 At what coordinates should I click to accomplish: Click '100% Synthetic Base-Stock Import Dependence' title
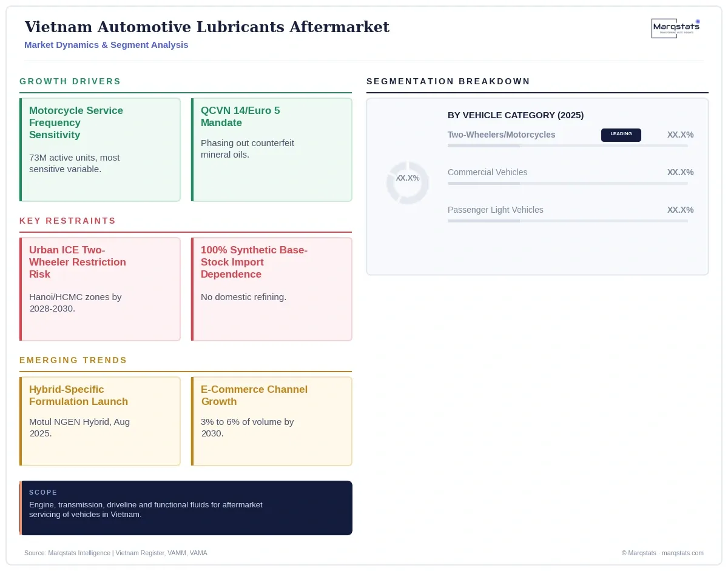pyautogui.click(x=254, y=262)
